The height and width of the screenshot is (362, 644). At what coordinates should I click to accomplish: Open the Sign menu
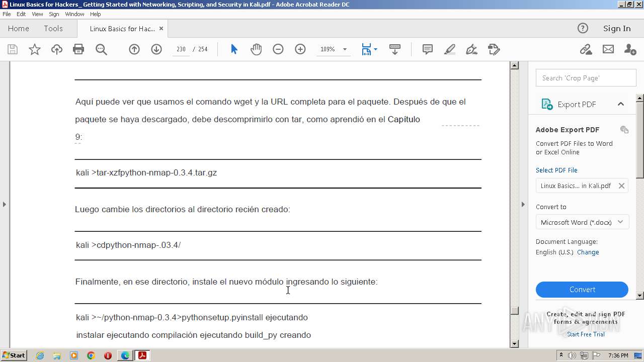(x=54, y=14)
